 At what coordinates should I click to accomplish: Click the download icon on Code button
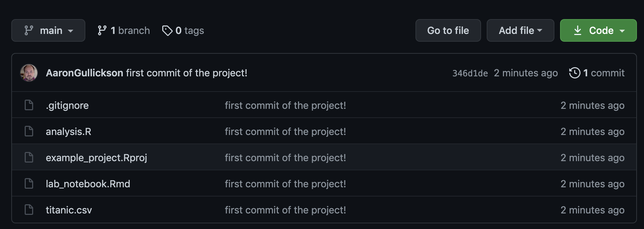577,30
